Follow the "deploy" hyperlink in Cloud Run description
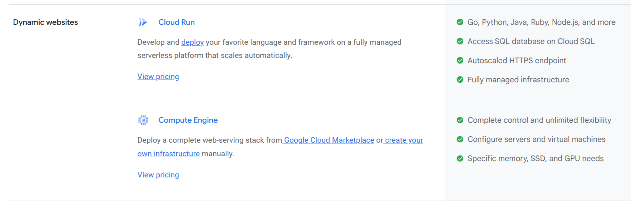Screen dimensions: 644x207 click(192, 42)
